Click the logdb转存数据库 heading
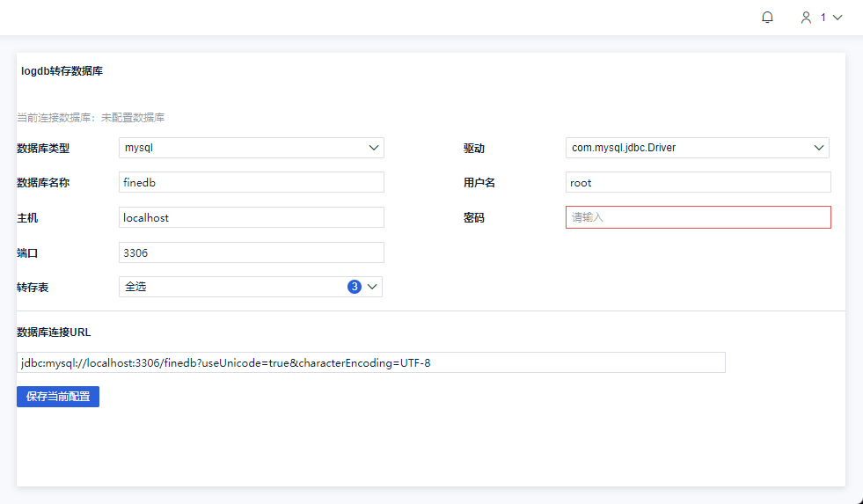The width and height of the screenshot is (863, 504). click(x=62, y=71)
